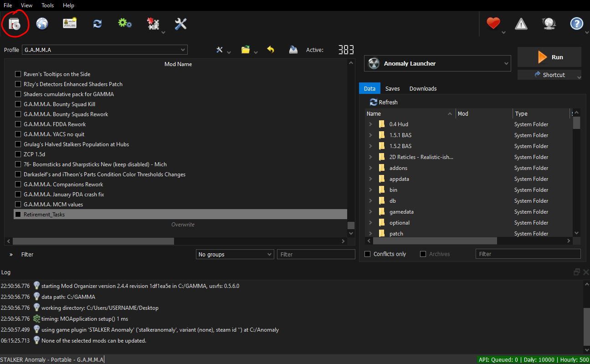Image resolution: width=590 pixels, height=364 pixels.
Task: Restore a backup using yellow undo arrow icon
Action: [271, 50]
